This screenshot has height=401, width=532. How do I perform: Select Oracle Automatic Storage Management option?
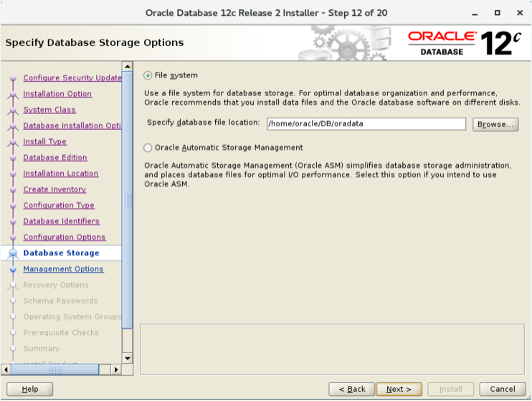pyautogui.click(x=148, y=148)
